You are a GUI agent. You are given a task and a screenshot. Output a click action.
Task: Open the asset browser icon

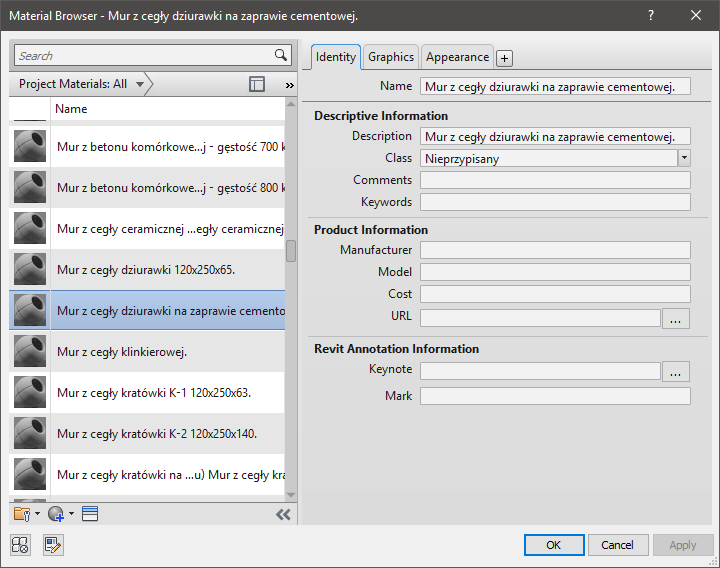tap(90, 514)
